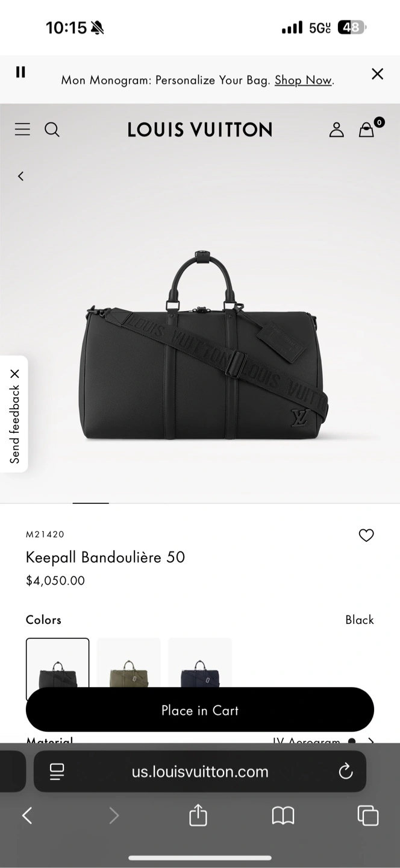The image size is (400, 868).
Task: Close the Send feedback tab
Action: coord(15,374)
